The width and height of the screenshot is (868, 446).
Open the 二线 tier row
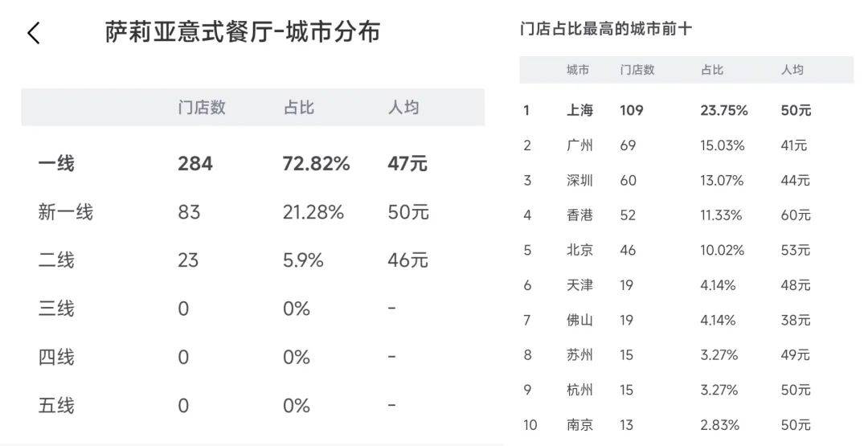tap(56, 260)
